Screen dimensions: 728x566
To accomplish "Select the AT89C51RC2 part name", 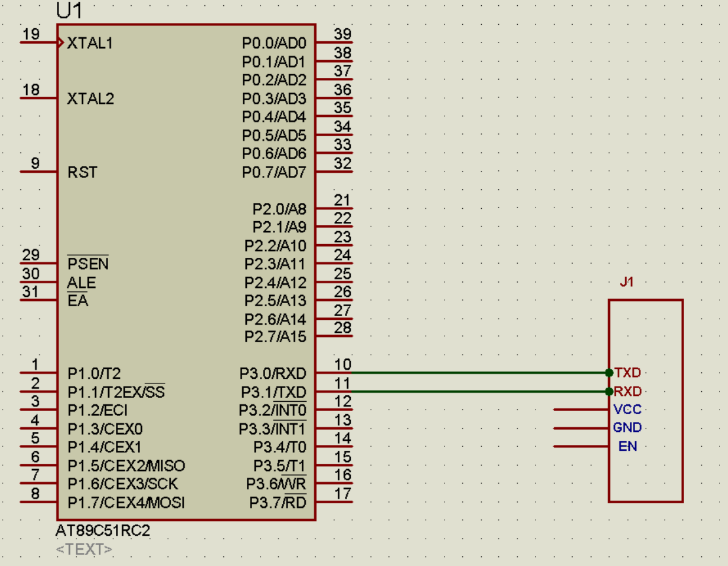I will [103, 530].
